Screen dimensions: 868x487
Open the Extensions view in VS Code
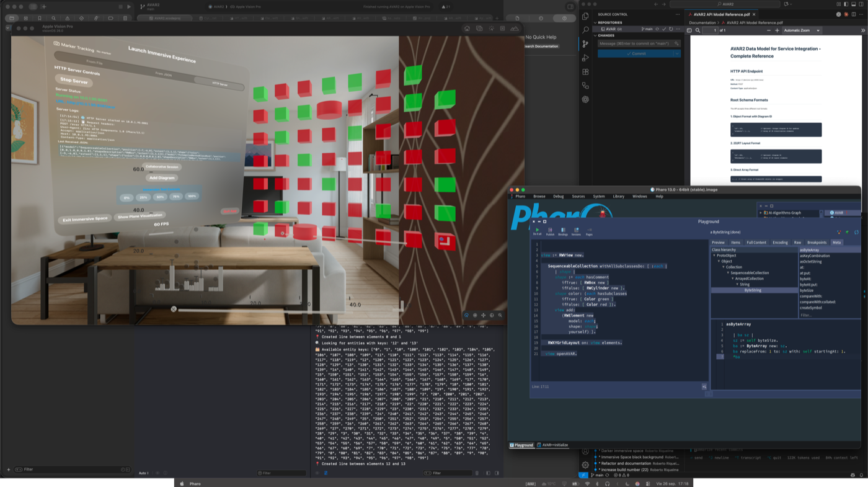click(585, 72)
